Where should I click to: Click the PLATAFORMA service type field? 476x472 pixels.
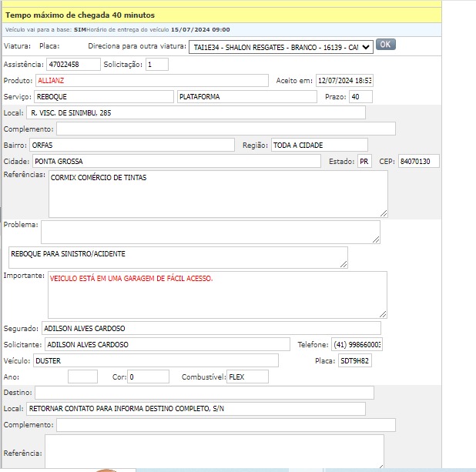tap(246, 97)
